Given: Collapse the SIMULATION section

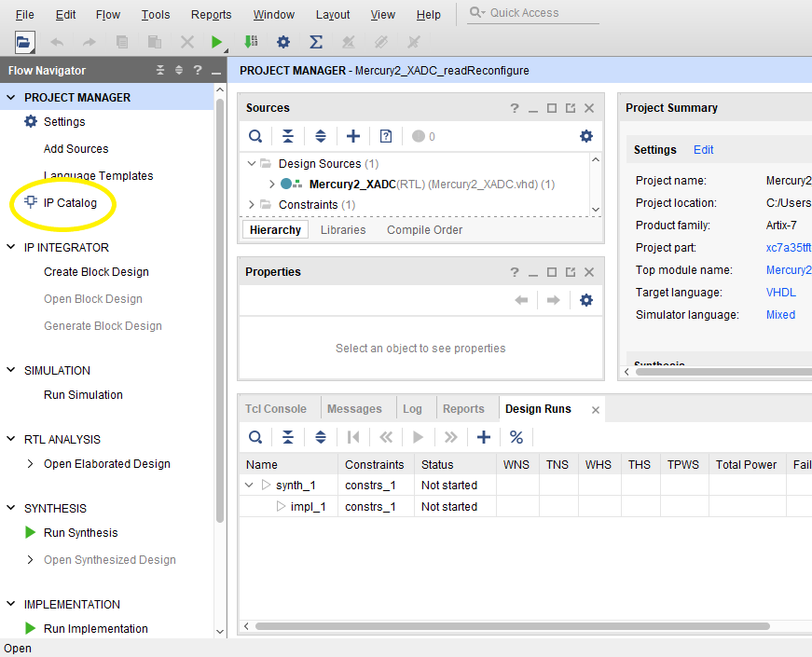Looking at the screenshot, I should click(11, 370).
